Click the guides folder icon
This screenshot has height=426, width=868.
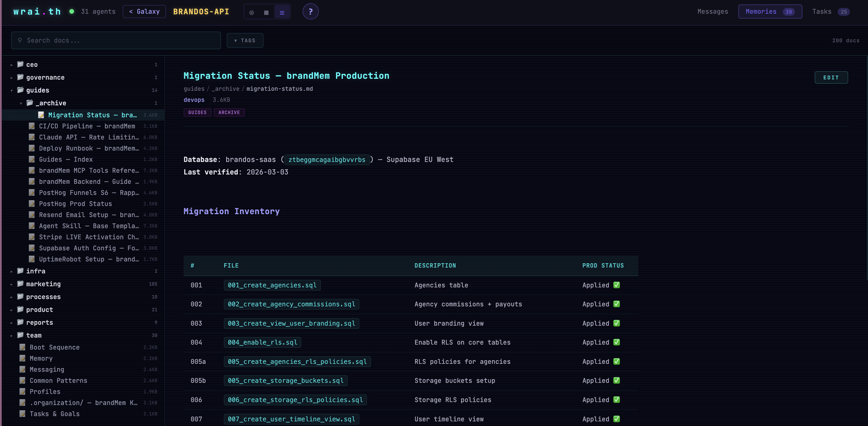(x=20, y=90)
